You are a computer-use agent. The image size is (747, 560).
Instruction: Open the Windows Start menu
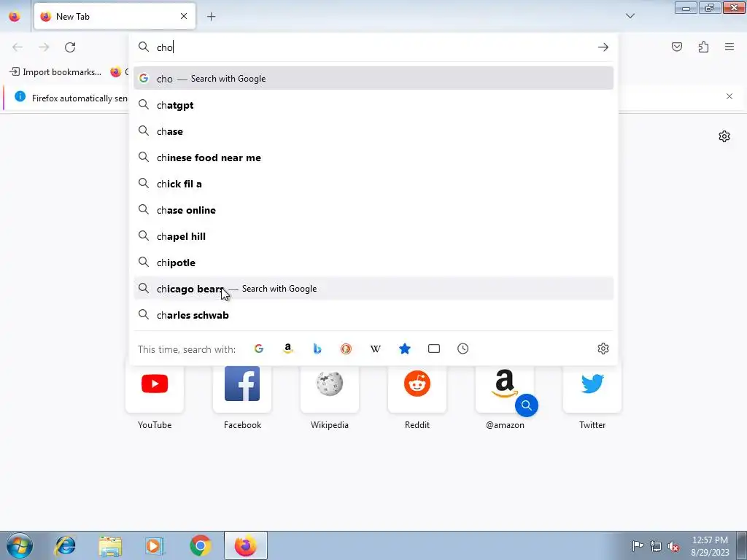20,545
